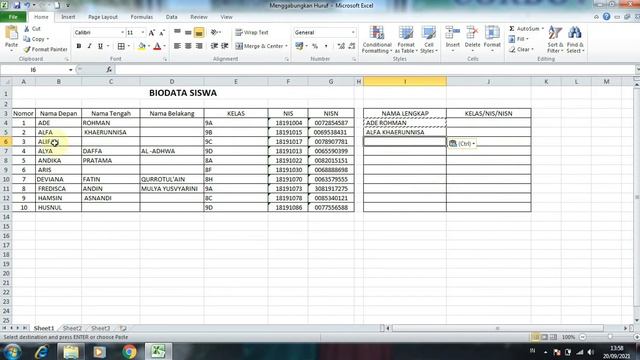Open File Explorer from the taskbar
The height and width of the screenshot is (360, 640).
point(71,351)
